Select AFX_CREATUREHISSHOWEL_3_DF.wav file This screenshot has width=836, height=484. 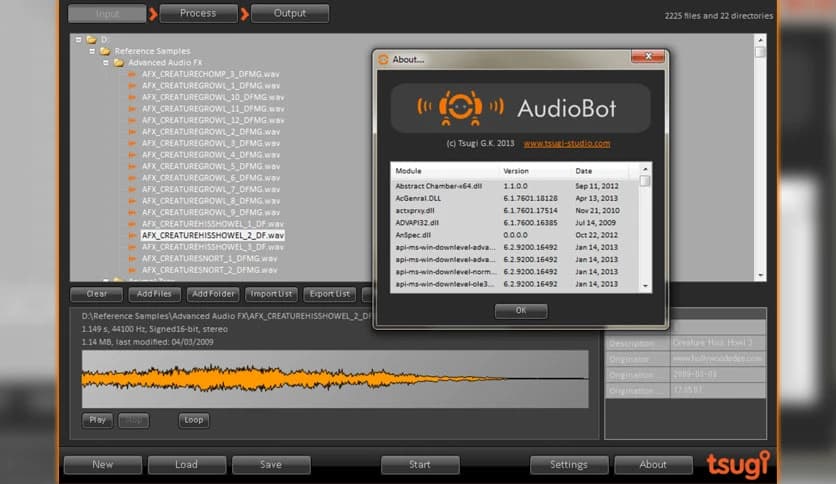pyautogui.click(x=213, y=247)
